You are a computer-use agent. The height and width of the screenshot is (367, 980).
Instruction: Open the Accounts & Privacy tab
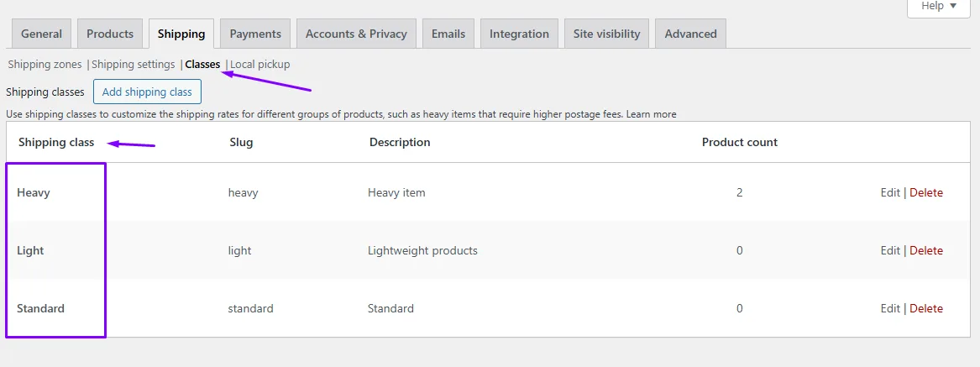pos(356,34)
